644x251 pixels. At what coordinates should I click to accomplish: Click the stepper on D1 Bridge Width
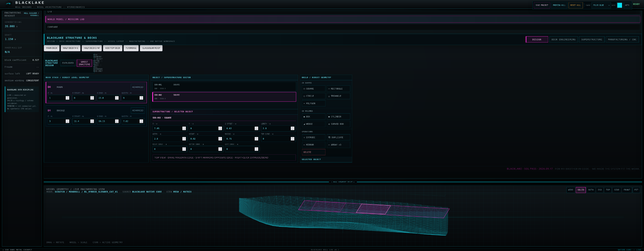click(x=141, y=121)
